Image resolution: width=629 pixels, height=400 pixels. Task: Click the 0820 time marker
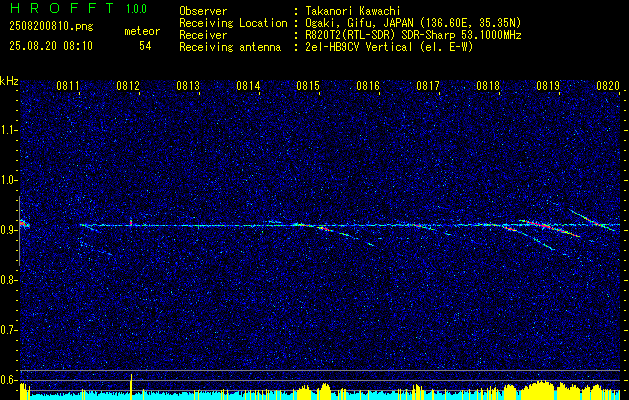608,85
